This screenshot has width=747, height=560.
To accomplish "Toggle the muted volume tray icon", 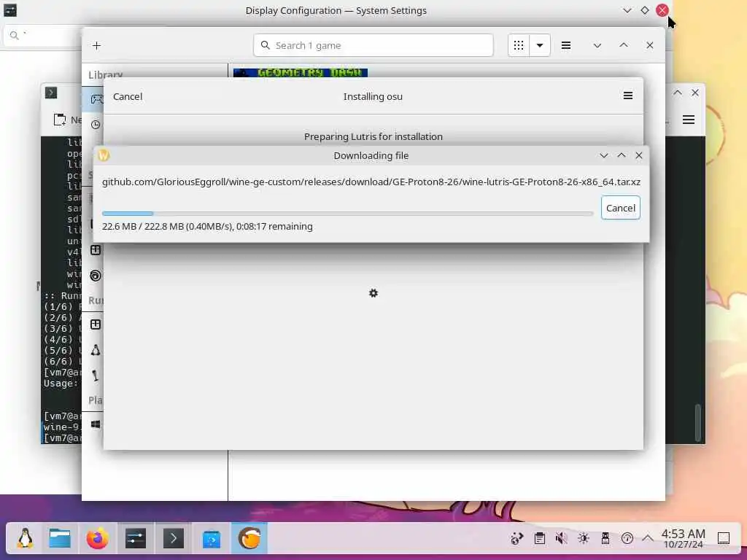I will (x=561, y=539).
